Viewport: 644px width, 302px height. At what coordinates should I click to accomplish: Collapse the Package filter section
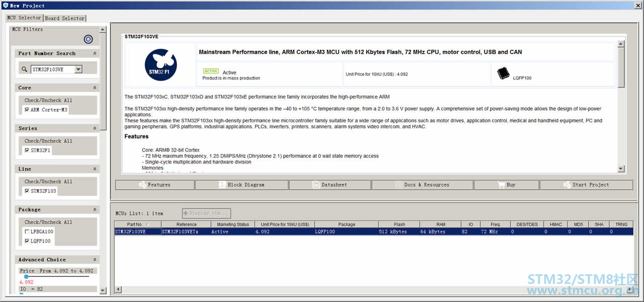tap(95, 209)
